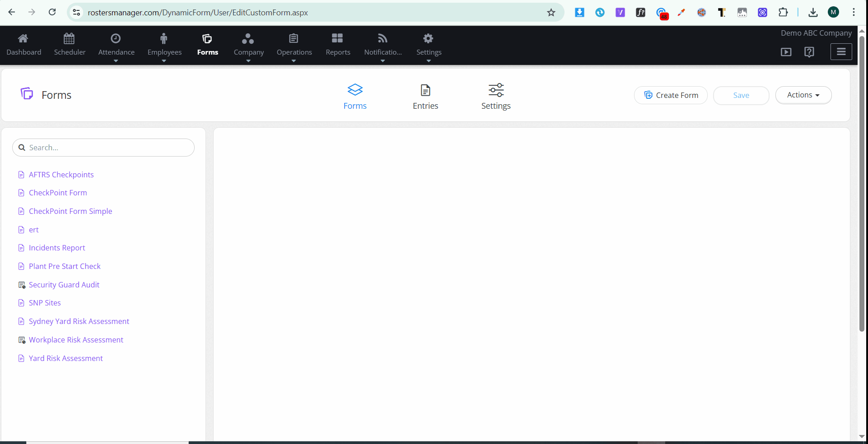Screen dimensions: 868x444
Task: Click the Settings gear icon in navbar
Action: (428, 38)
